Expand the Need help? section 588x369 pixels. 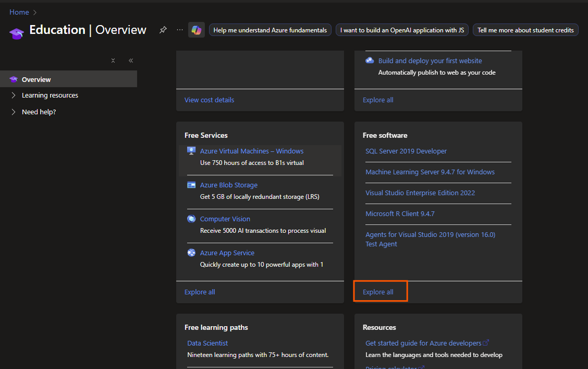pos(14,112)
